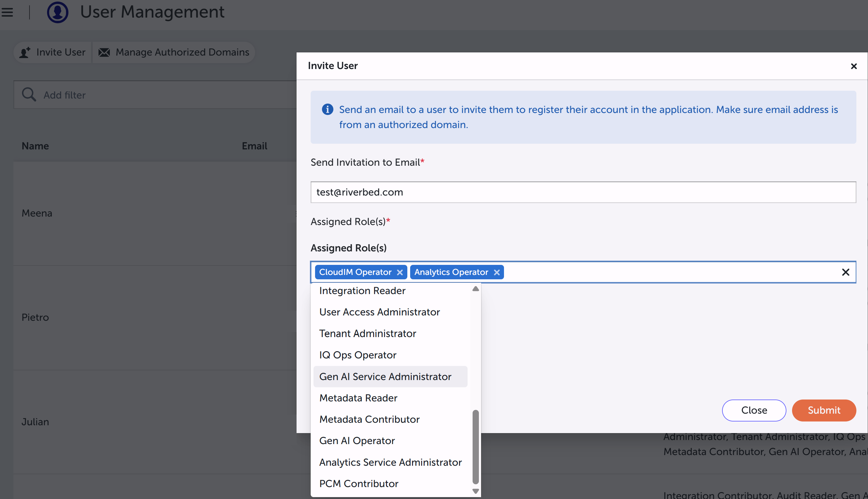868x499 pixels.
Task: Click the Name column header
Action: 35,146
